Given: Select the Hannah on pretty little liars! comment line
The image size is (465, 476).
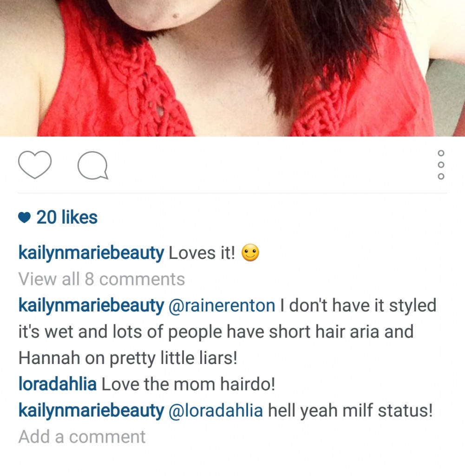Looking at the screenshot, I should pos(128,358).
